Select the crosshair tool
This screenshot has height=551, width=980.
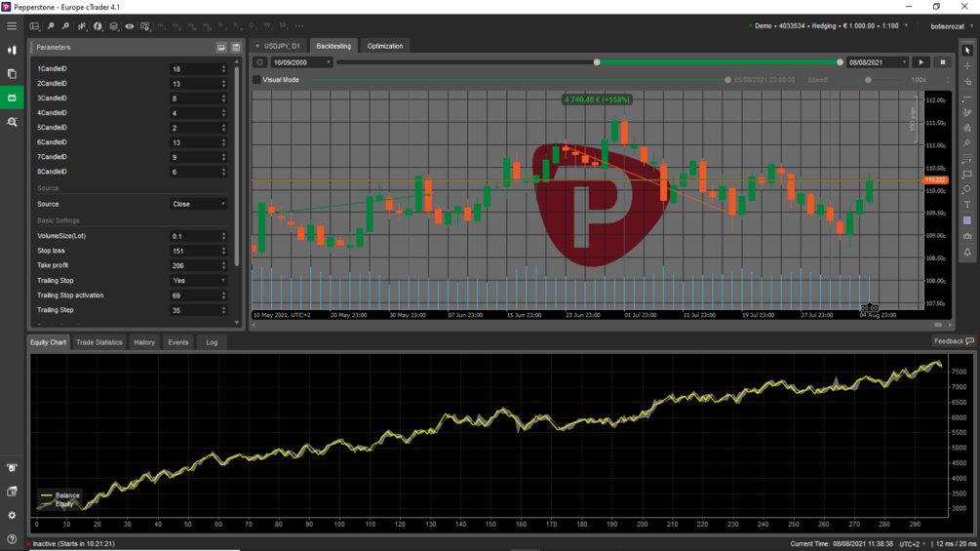(967, 66)
